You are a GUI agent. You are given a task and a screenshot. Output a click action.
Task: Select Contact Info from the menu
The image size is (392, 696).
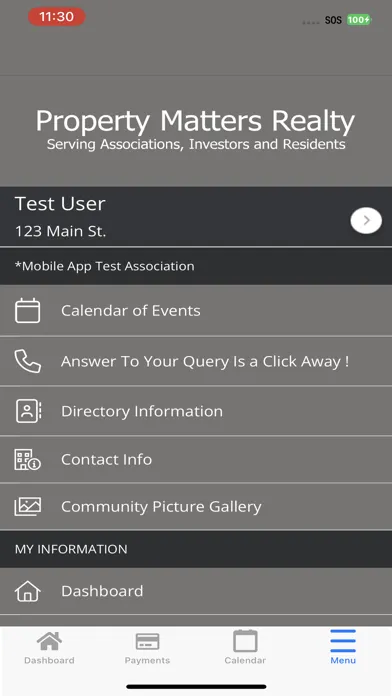click(x=196, y=459)
